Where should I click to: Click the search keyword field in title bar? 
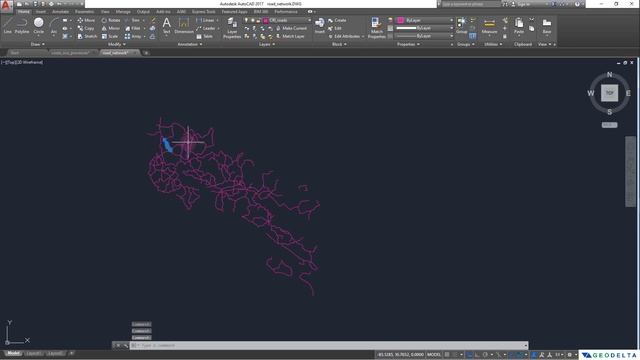(x=471, y=4)
